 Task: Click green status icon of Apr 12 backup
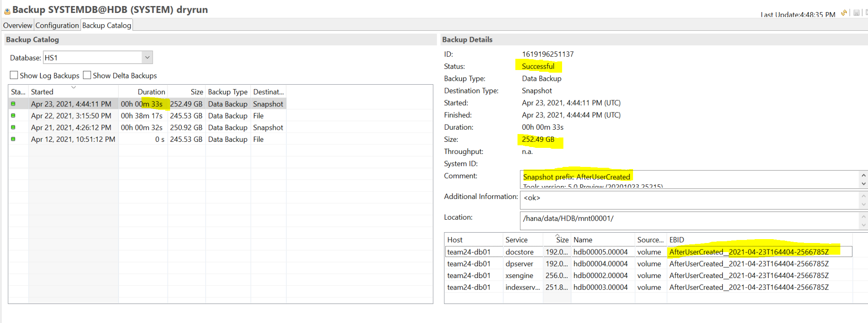pyautogui.click(x=13, y=139)
